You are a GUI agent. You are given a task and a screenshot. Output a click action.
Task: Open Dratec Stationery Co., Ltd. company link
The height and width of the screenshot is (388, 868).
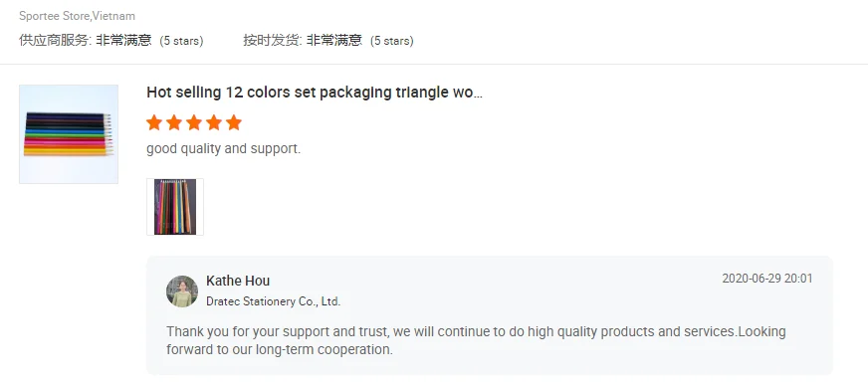274,301
